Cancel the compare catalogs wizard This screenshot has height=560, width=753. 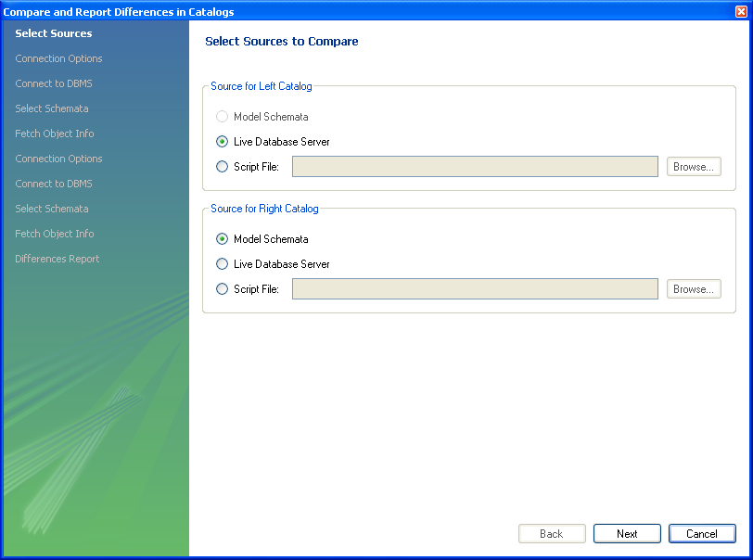tap(702, 533)
